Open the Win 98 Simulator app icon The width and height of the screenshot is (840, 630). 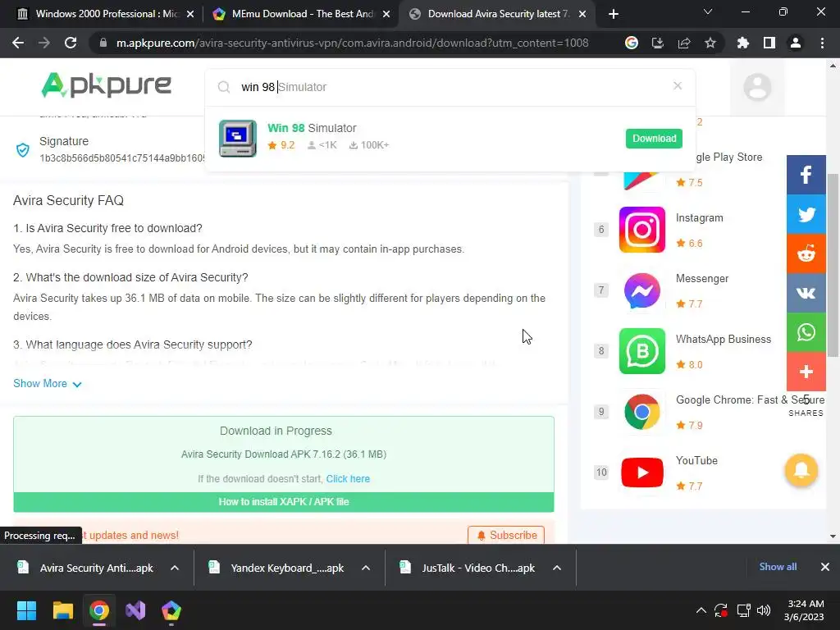(x=238, y=138)
